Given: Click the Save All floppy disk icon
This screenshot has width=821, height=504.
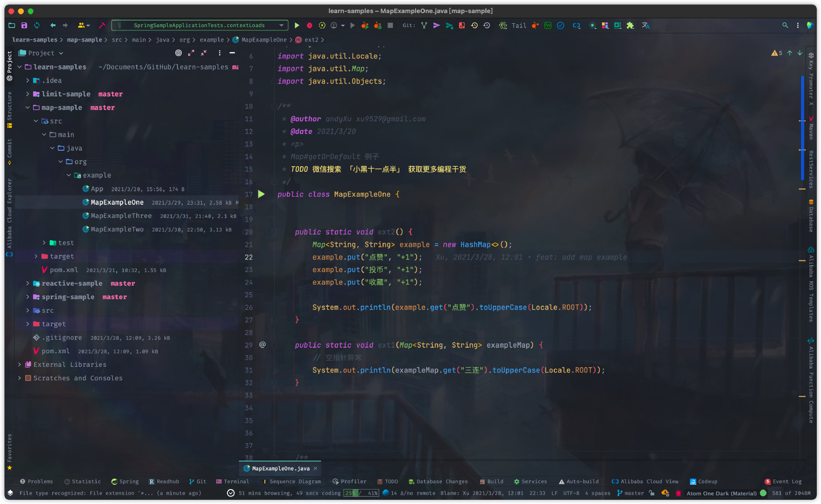Looking at the screenshot, I should (24, 25).
